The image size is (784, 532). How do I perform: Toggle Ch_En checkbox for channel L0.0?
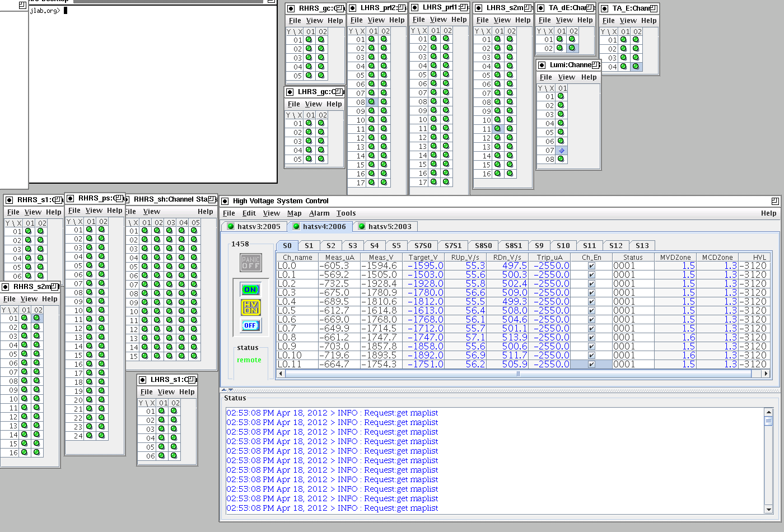[x=591, y=266]
